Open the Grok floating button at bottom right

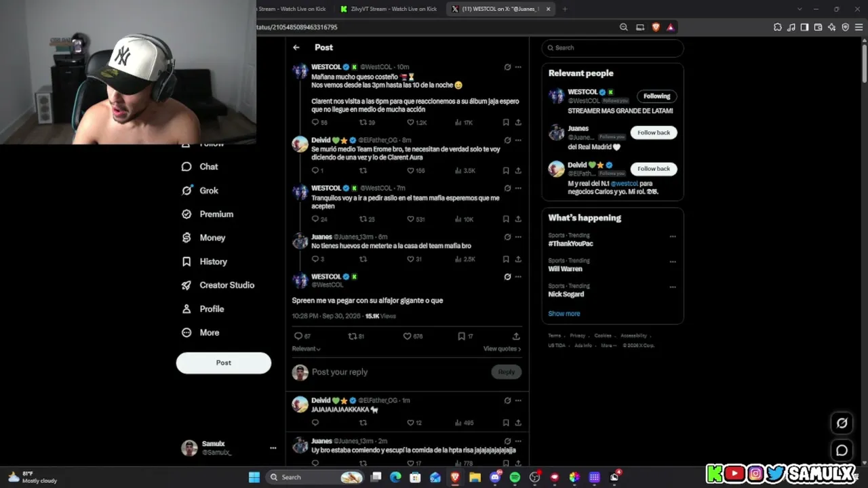[842, 423]
